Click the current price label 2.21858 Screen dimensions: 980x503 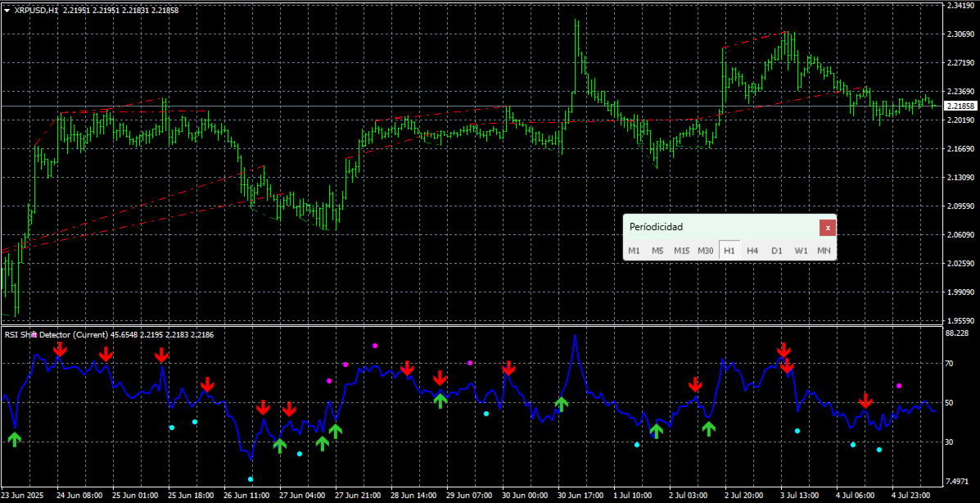click(x=960, y=106)
